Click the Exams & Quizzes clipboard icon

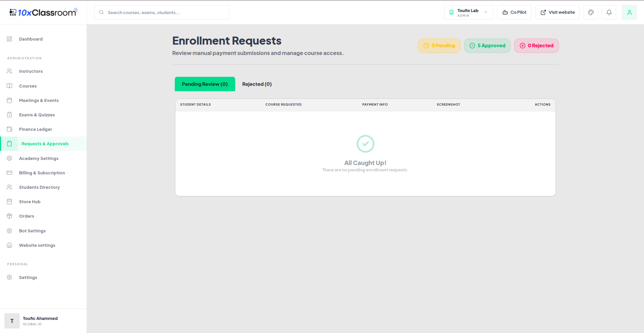click(9, 115)
